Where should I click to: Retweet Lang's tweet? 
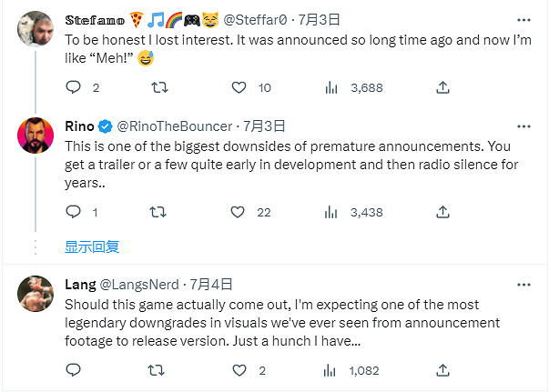point(157,370)
